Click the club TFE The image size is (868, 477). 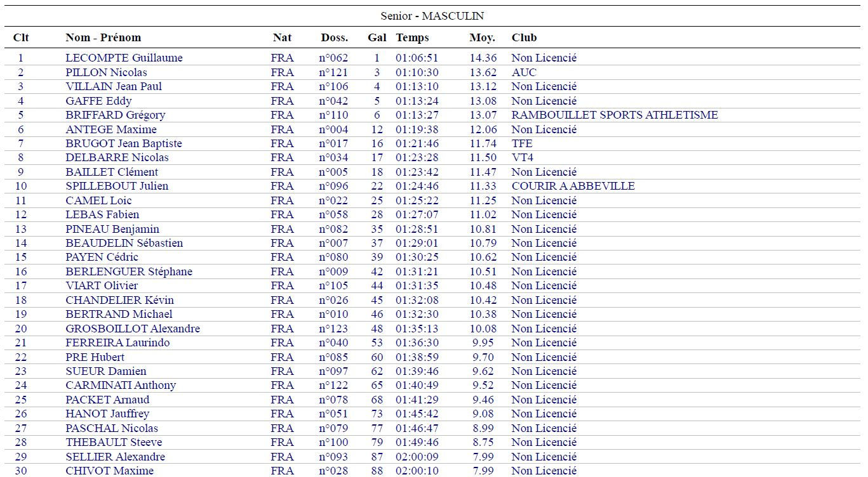click(x=522, y=143)
